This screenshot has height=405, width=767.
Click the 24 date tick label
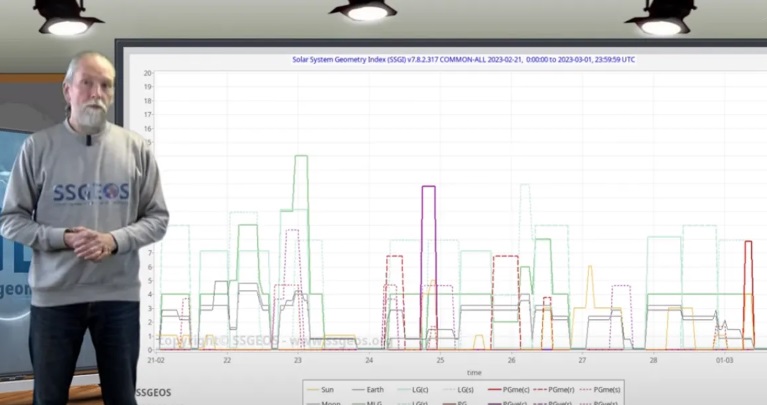[x=369, y=359]
